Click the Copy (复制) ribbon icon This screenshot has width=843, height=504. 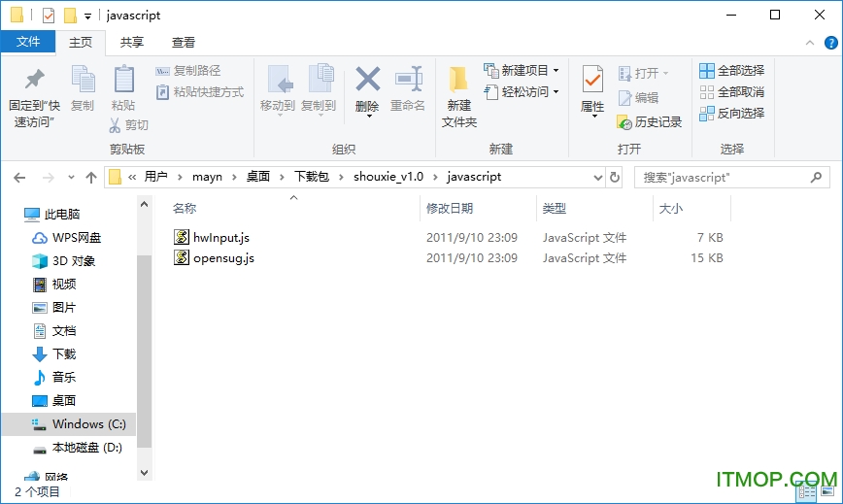(83, 89)
